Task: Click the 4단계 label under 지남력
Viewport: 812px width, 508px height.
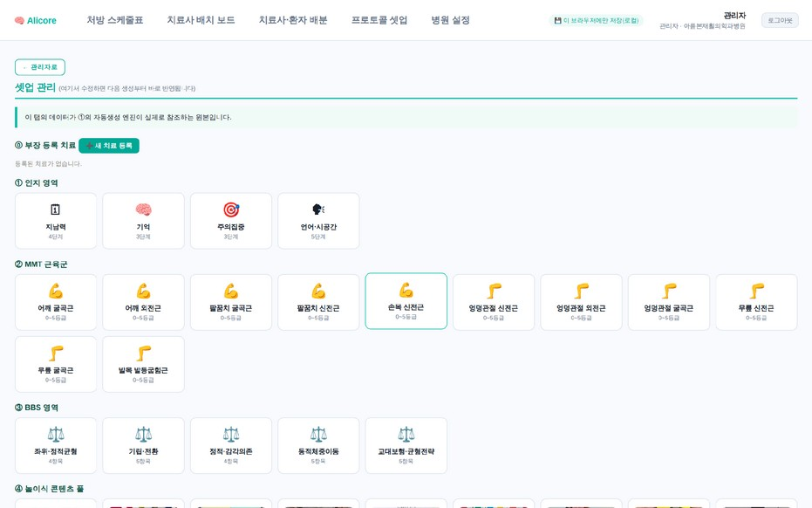Action: pos(56,237)
